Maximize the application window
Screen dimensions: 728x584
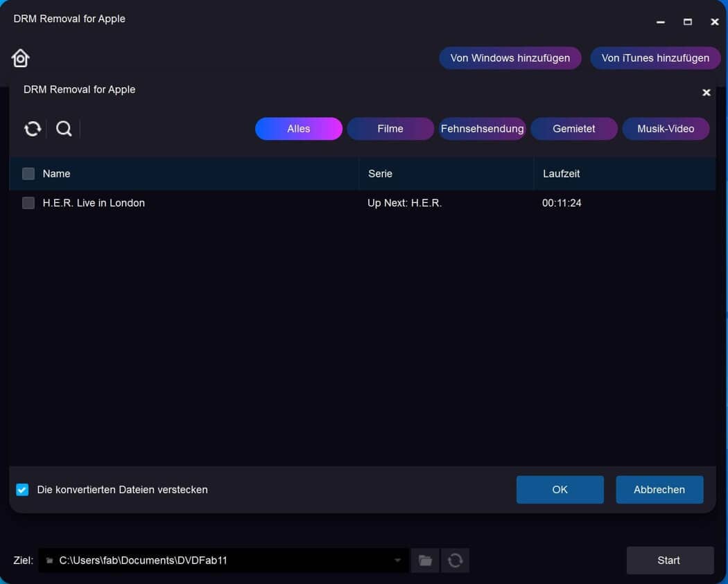click(x=688, y=21)
